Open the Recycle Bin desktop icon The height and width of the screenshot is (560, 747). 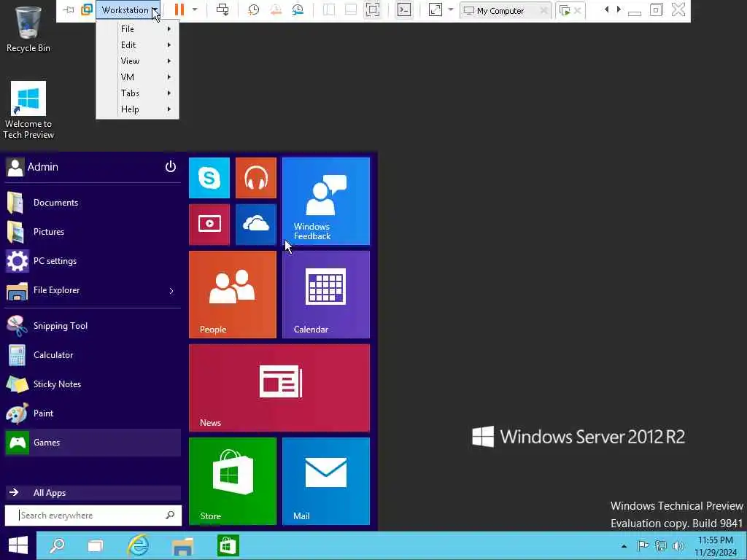28,29
